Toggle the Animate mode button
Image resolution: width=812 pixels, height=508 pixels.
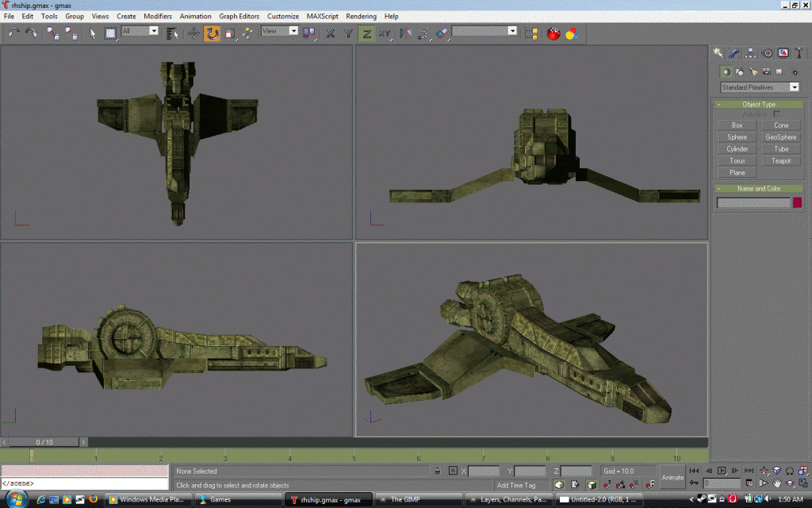coord(672,477)
